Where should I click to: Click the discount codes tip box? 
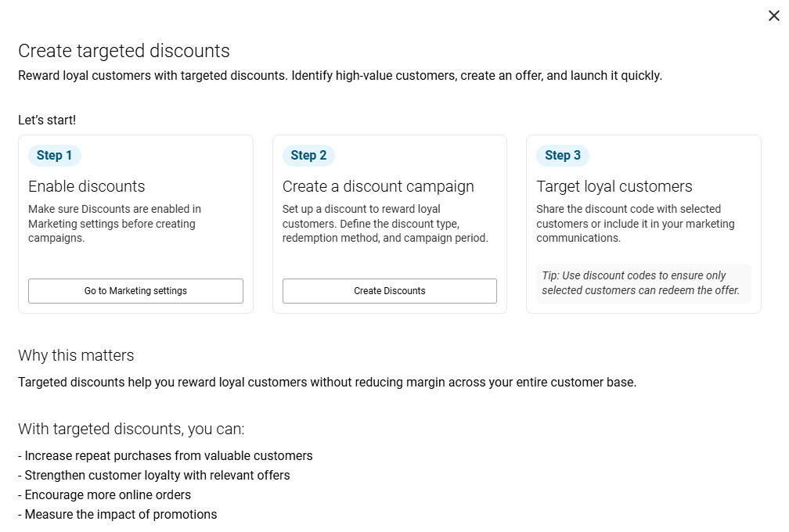643,283
